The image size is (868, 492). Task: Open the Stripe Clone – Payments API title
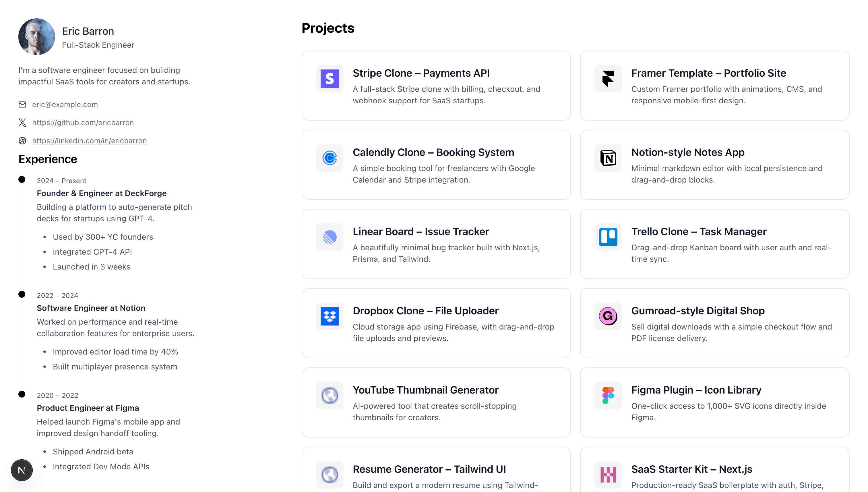(421, 73)
